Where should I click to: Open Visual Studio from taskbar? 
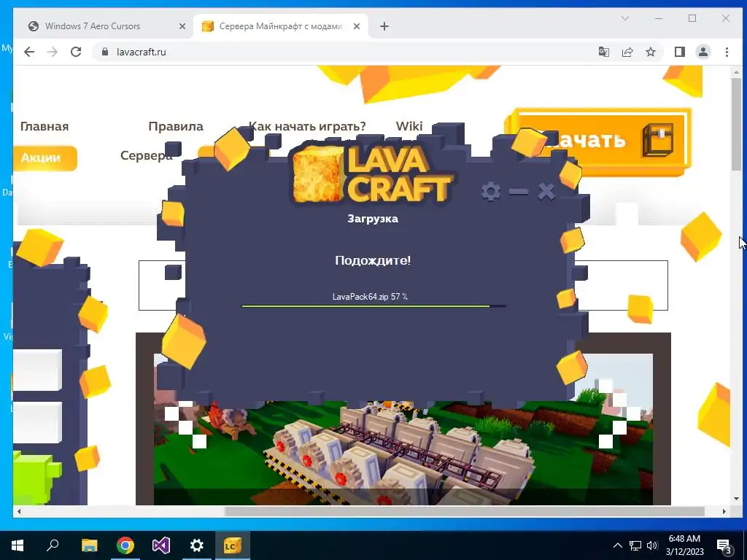[x=161, y=545]
